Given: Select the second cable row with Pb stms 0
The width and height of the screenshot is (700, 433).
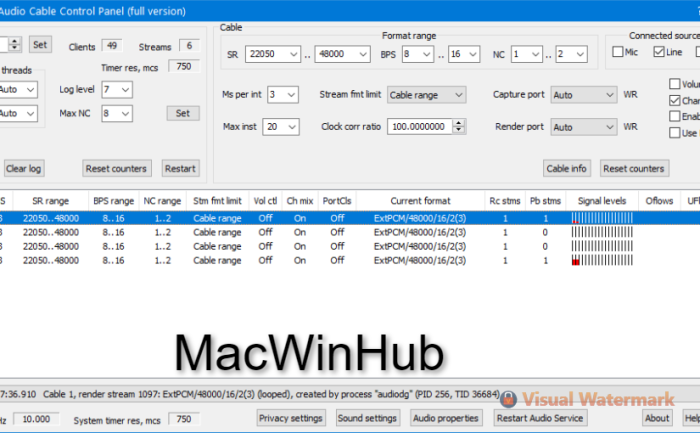Looking at the screenshot, I should pyautogui.click(x=350, y=232).
